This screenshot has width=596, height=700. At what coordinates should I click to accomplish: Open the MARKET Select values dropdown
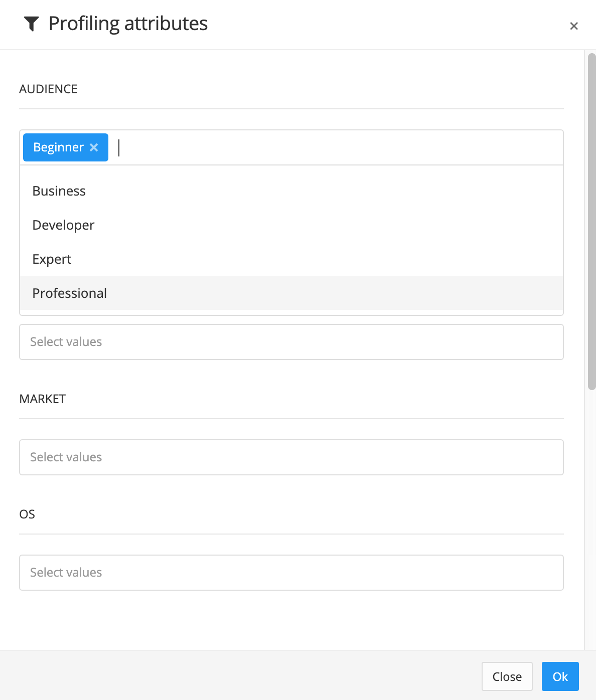coord(291,457)
